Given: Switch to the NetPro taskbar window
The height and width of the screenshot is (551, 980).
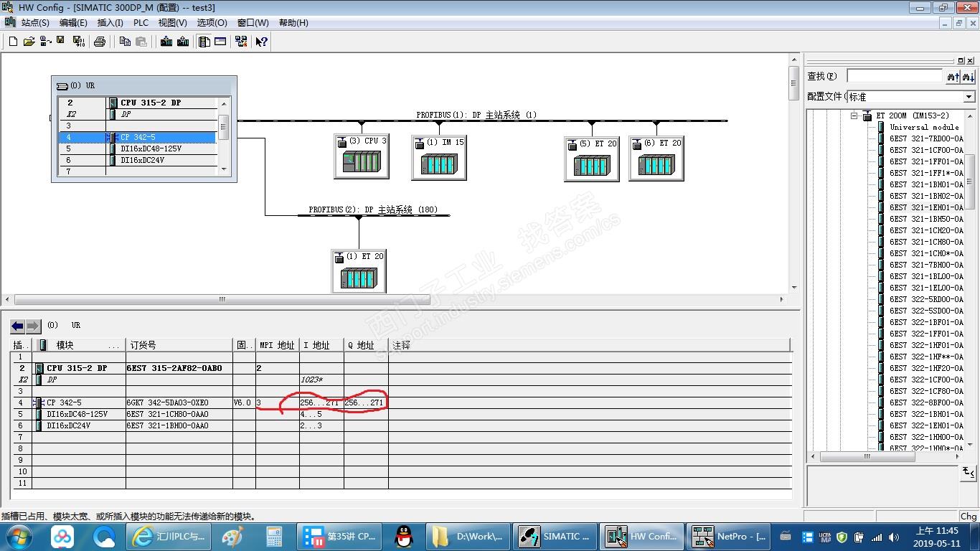Looking at the screenshot, I should (x=729, y=536).
